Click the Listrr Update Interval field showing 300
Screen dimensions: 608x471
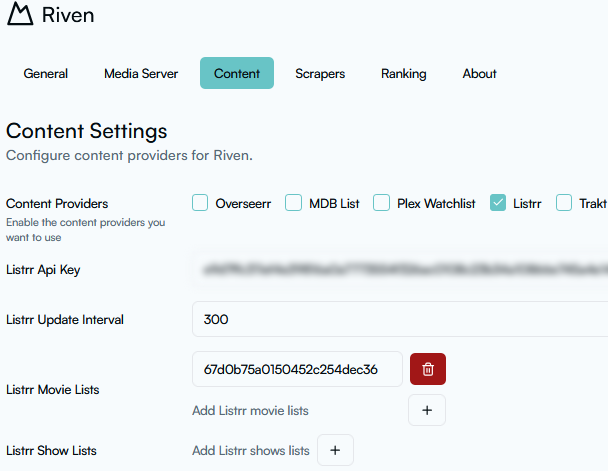pos(400,319)
